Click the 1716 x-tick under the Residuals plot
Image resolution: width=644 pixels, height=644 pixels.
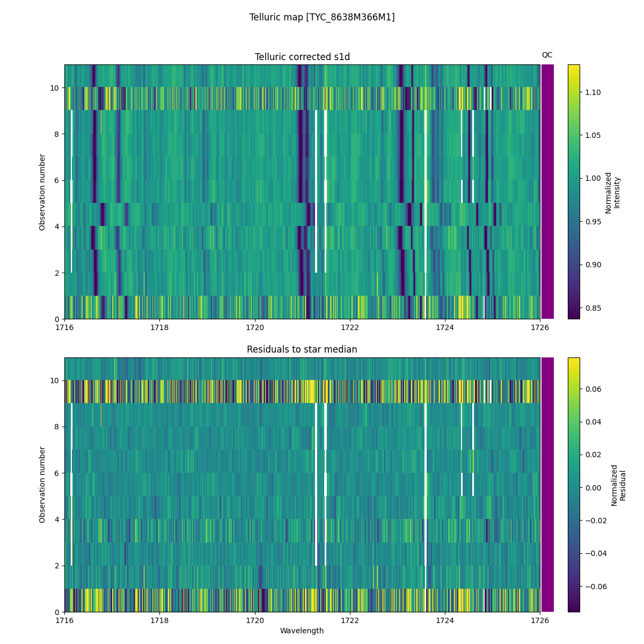tap(64, 620)
